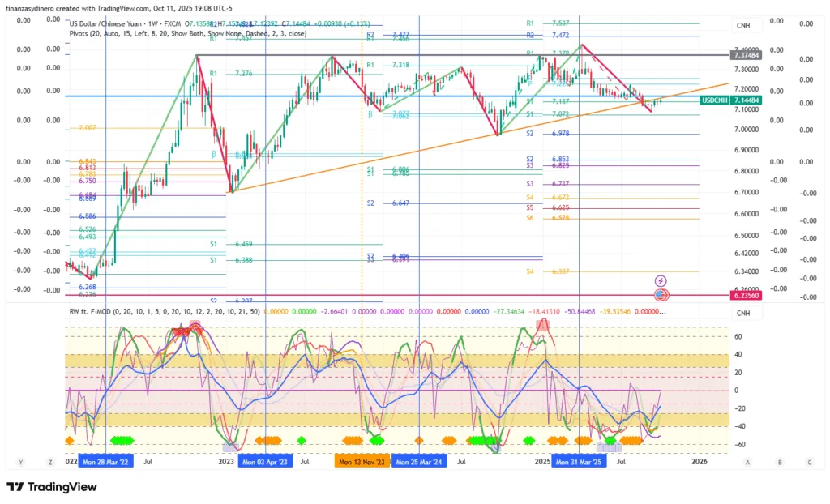Open the CNH currency selector on price chart
Screen dimensions: 830x504
point(742,26)
